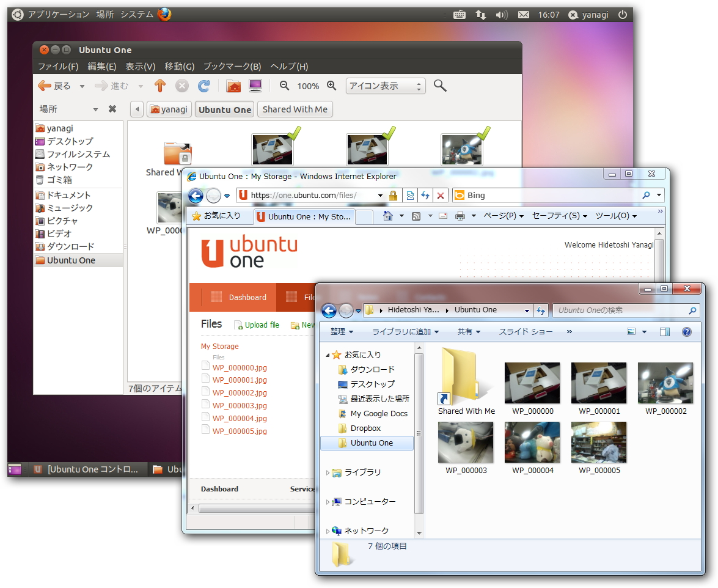718x588 pixels.
Task: Open WP_000002.jpg from the My Storage file list
Action: [x=238, y=392]
